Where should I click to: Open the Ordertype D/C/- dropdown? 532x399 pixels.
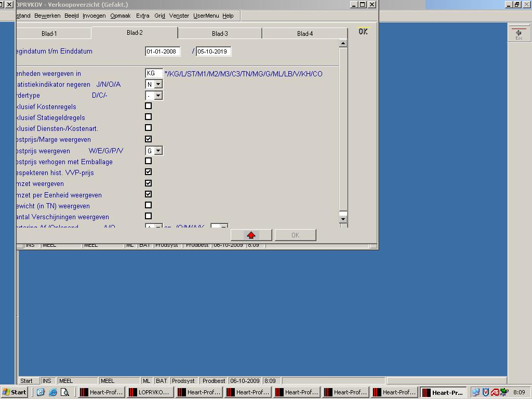click(x=158, y=96)
